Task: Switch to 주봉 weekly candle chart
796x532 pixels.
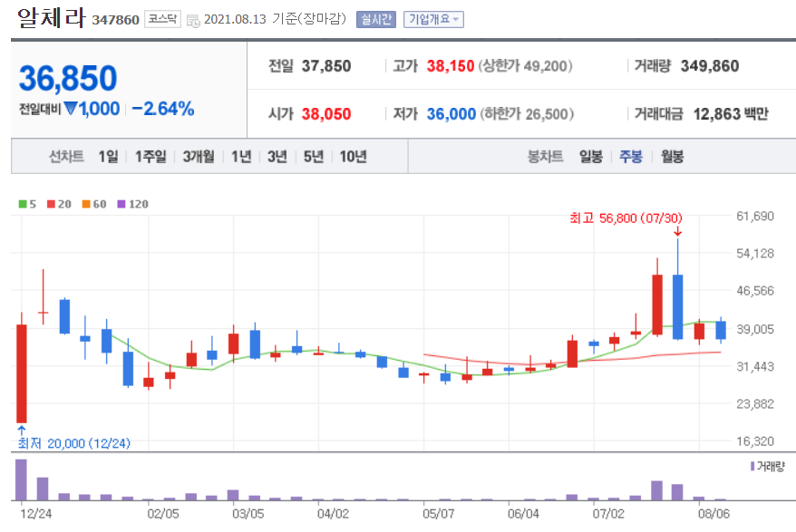Action: coord(631,157)
